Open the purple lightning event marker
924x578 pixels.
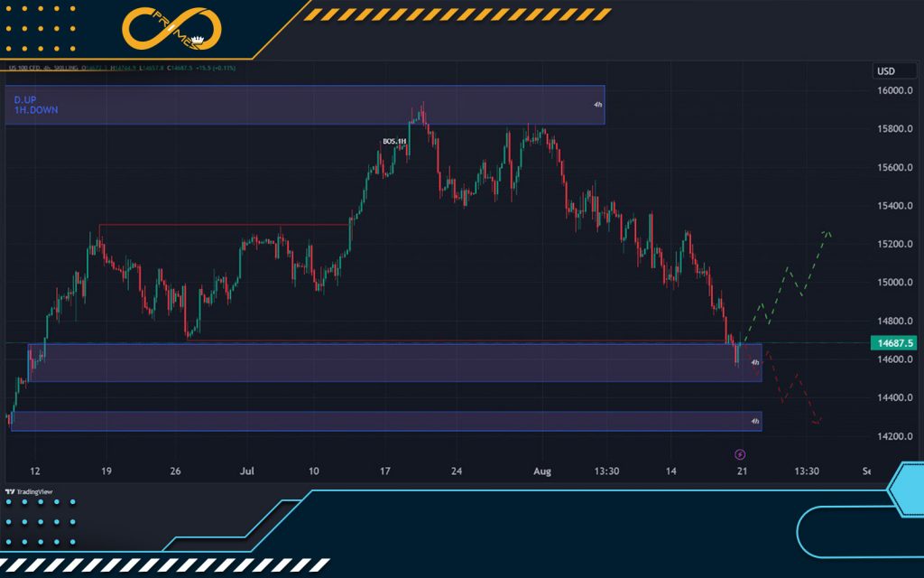[740, 454]
